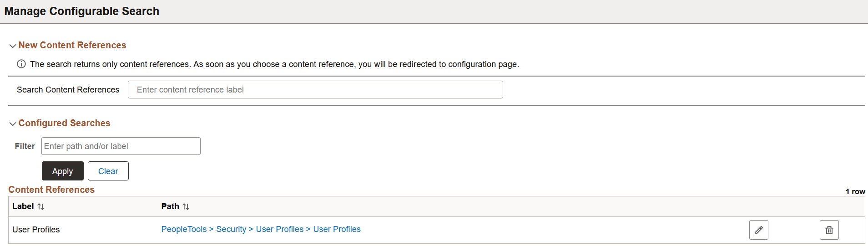868x247 pixels.
Task: Click the Label column header
Action: (x=23, y=206)
